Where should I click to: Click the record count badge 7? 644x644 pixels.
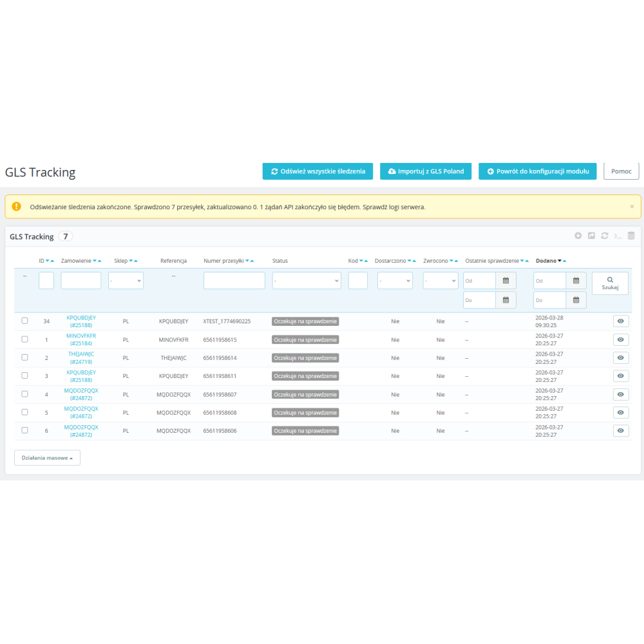[65, 236]
